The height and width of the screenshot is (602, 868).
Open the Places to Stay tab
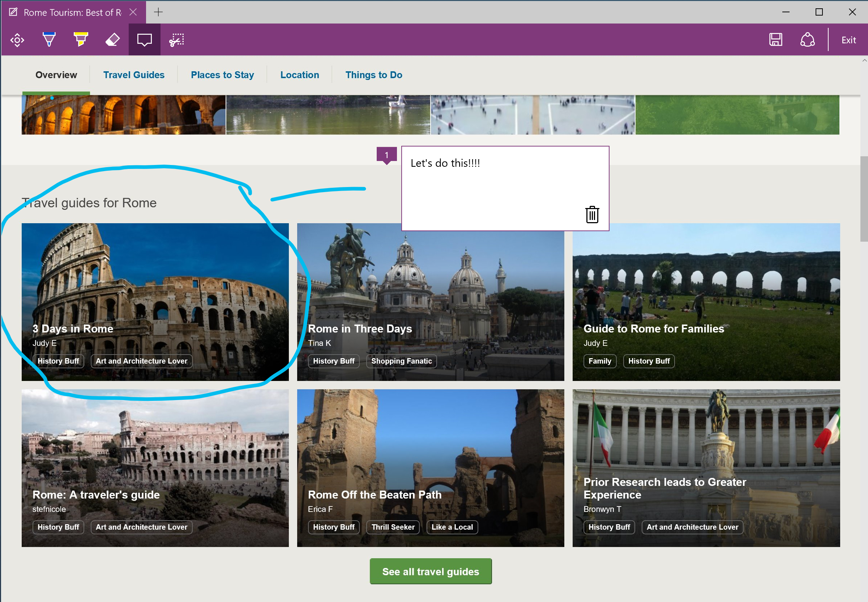pos(222,75)
